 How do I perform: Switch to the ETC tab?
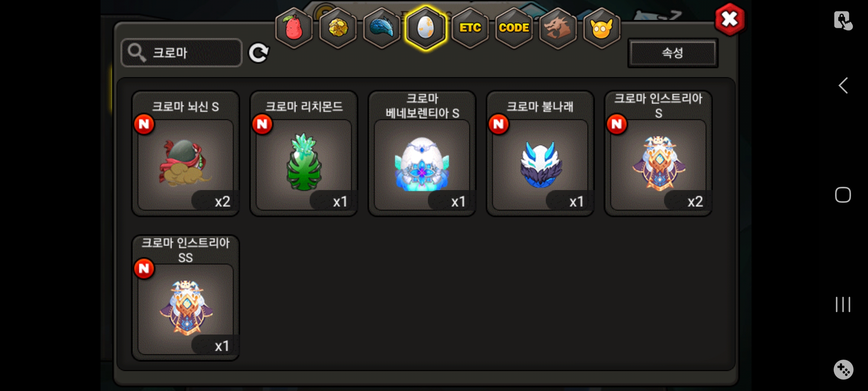tap(470, 28)
